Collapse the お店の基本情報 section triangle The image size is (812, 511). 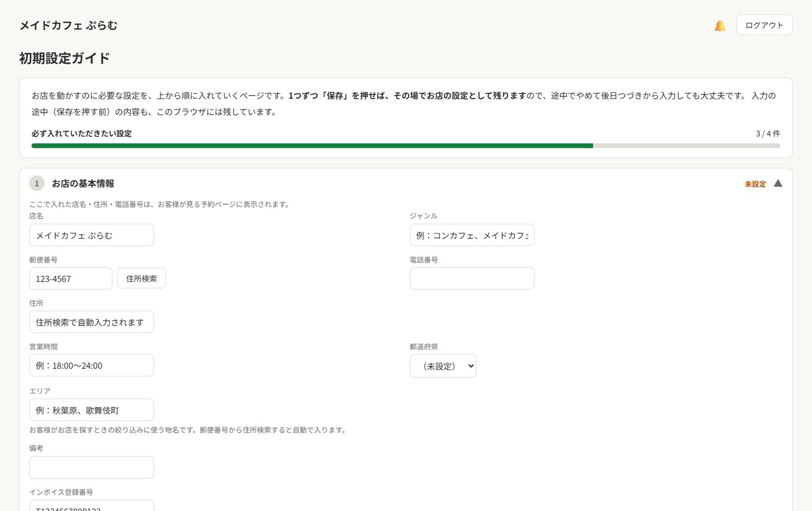point(778,183)
